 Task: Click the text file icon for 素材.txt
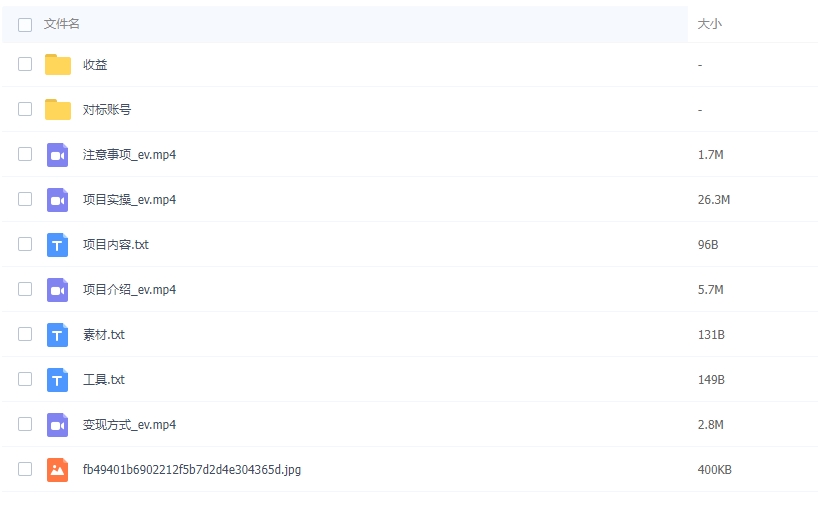point(57,335)
